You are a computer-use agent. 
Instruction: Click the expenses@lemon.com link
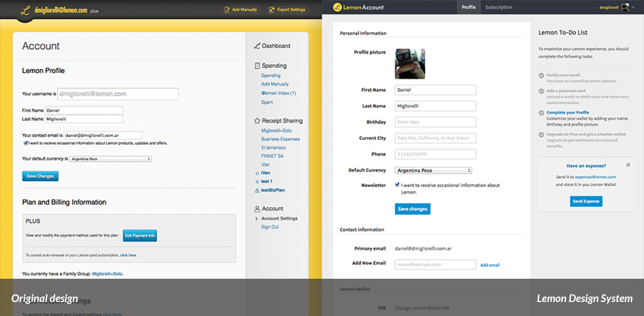[x=595, y=177]
